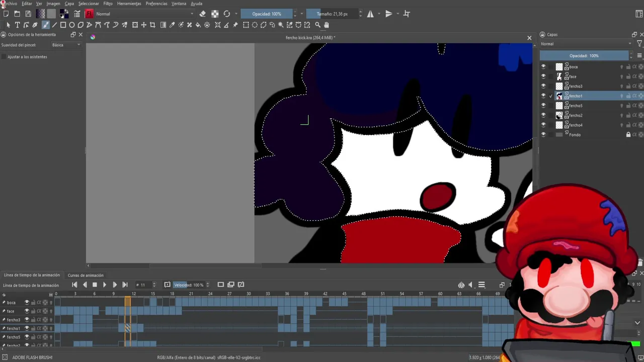Select the move layer tool
644x362 pixels.
pyautogui.click(x=143, y=25)
